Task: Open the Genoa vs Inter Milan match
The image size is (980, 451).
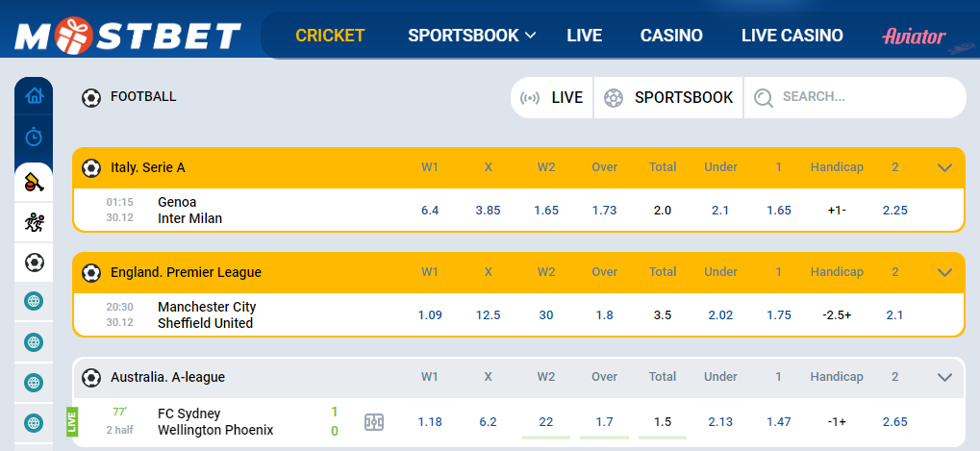Action: click(189, 210)
